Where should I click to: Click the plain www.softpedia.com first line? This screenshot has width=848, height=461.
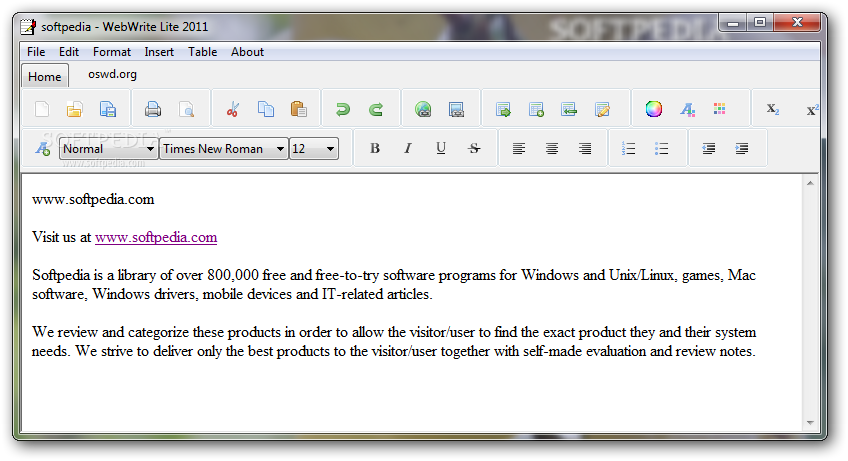pos(93,200)
